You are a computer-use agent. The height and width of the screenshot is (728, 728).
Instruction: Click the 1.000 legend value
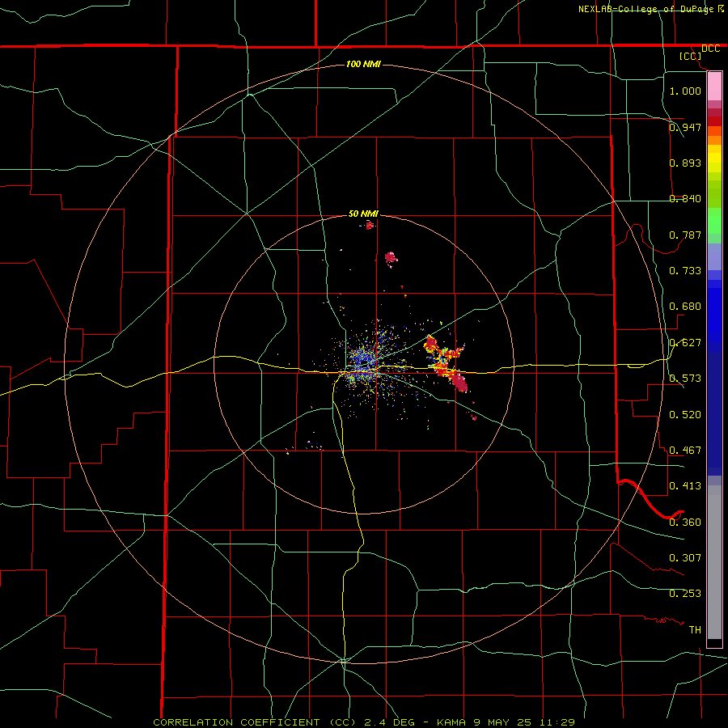(685, 91)
